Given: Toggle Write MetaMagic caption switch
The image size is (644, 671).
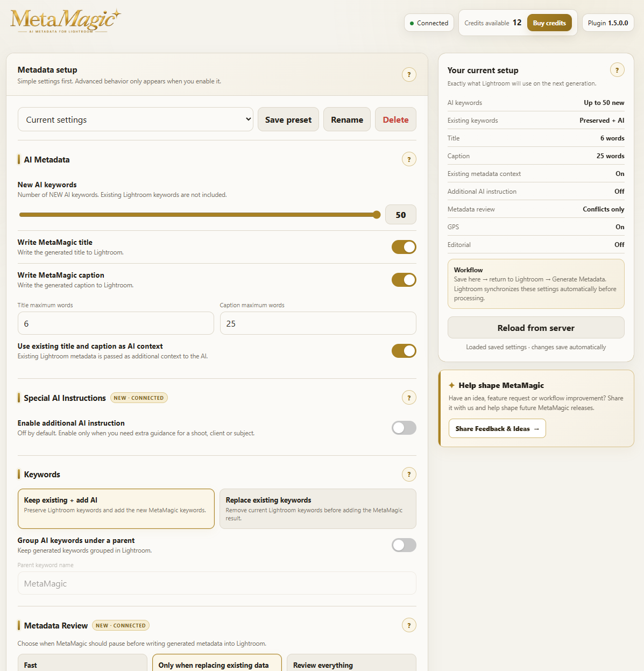Looking at the screenshot, I should pyautogui.click(x=404, y=280).
